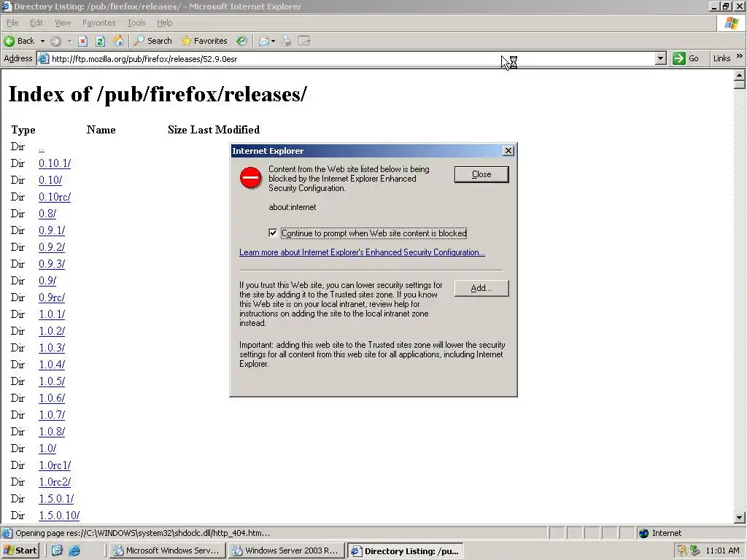The height and width of the screenshot is (560, 747).
Task: Launch Internet Explorer from quick launch
Action: click(75, 551)
